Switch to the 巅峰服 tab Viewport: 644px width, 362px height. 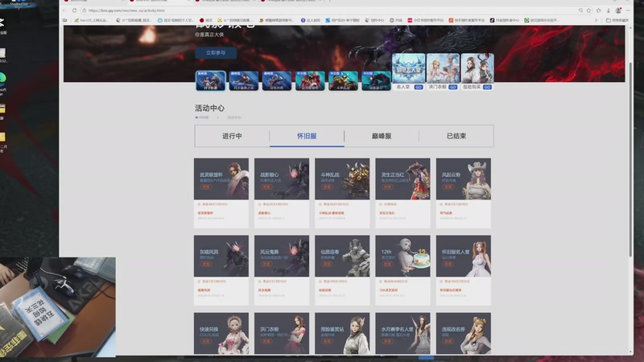382,136
